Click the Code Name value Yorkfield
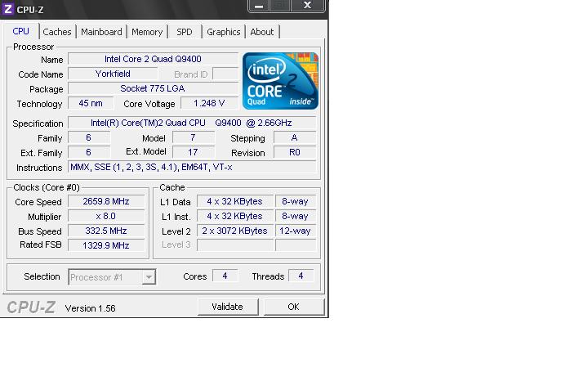The image size is (588, 368). tap(113, 74)
